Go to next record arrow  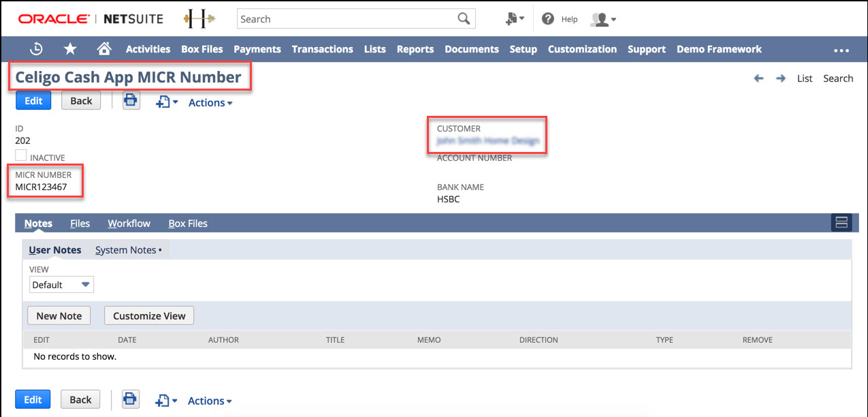(781, 78)
